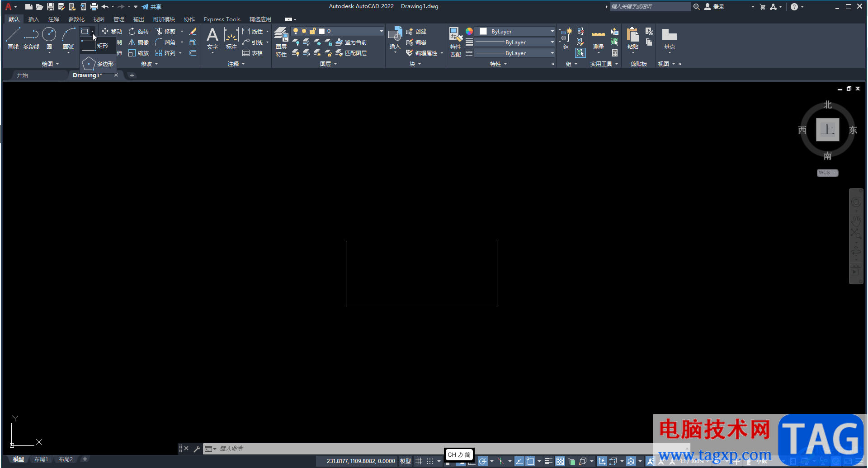The height and width of the screenshot is (468, 868).
Task: Open the Parametric (参数化) ribbon tab
Action: click(76, 19)
